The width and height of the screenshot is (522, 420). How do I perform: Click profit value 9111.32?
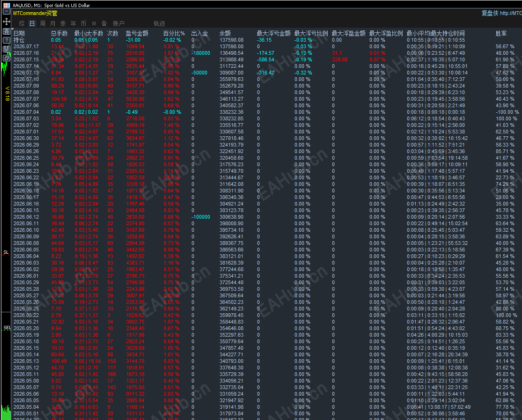135,394
